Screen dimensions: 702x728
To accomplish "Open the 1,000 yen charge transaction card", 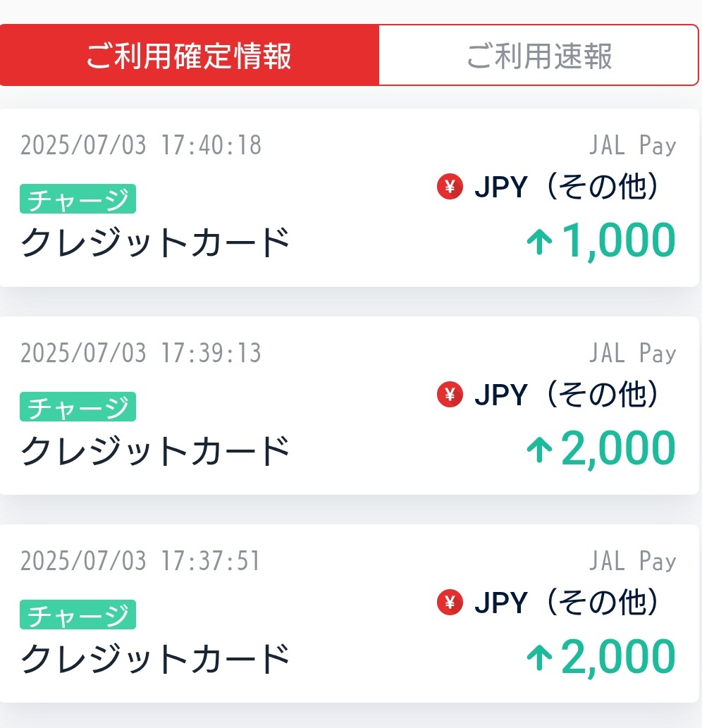I will click(349, 197).
